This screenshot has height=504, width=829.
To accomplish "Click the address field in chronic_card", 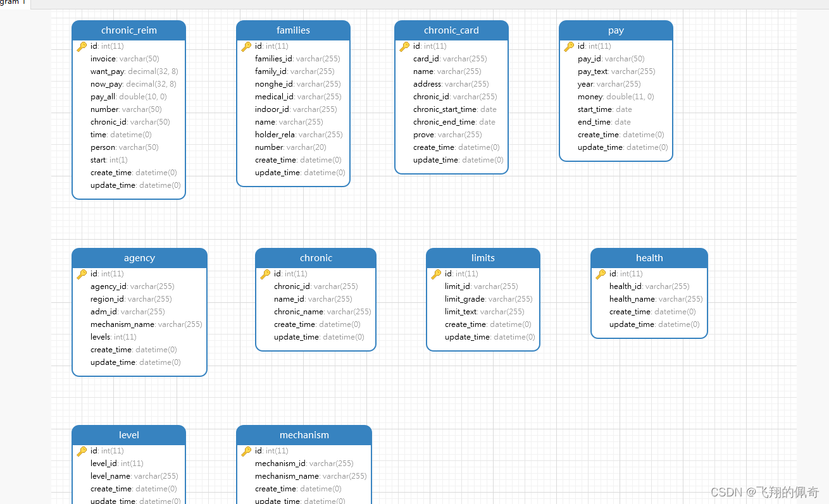I will pyautogui.click(x=451, y=84).
